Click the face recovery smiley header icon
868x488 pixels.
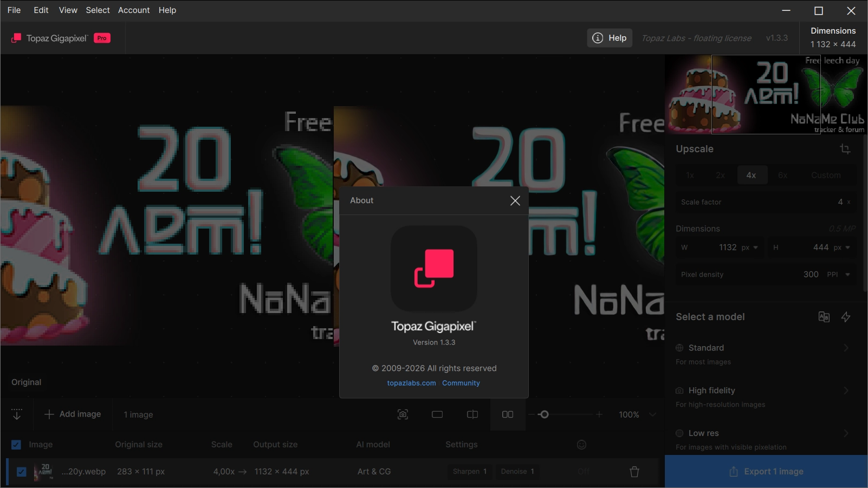[x=582, y=445]
